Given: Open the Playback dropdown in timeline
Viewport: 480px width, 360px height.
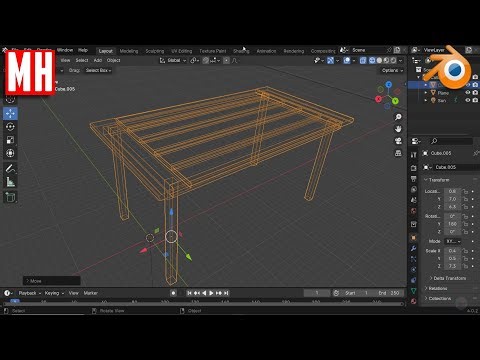Looking at the screenshot, I should point(29,293).
